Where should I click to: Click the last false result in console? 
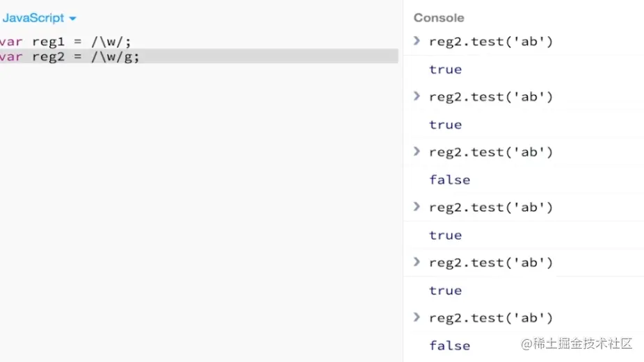pos(450,345)
